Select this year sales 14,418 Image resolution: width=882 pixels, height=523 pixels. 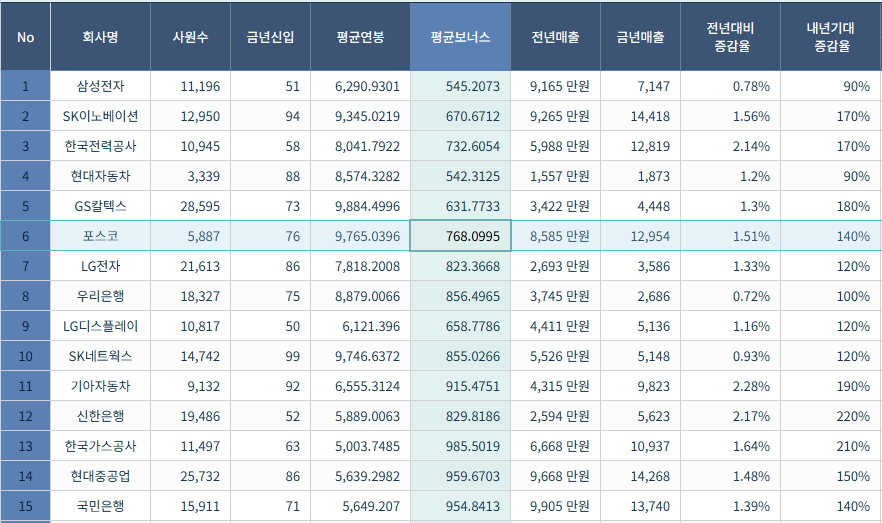click(x=640, y=116)
